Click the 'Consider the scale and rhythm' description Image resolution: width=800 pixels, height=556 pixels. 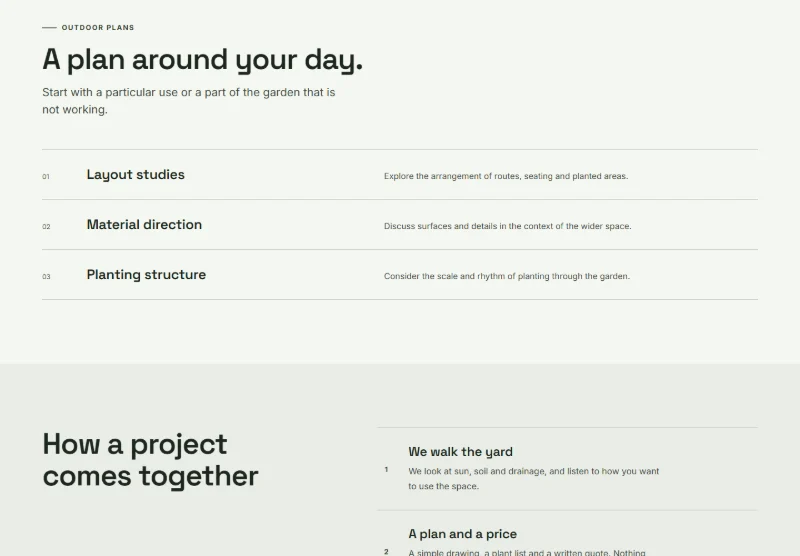(x=507, y=276)
